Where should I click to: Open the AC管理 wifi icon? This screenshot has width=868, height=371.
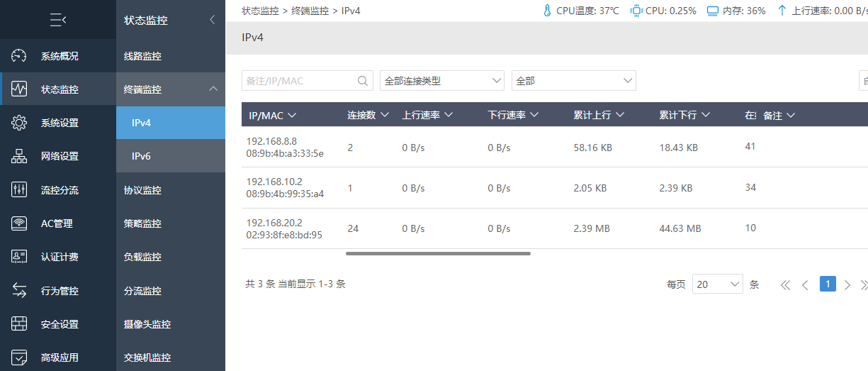click(19, 223)
